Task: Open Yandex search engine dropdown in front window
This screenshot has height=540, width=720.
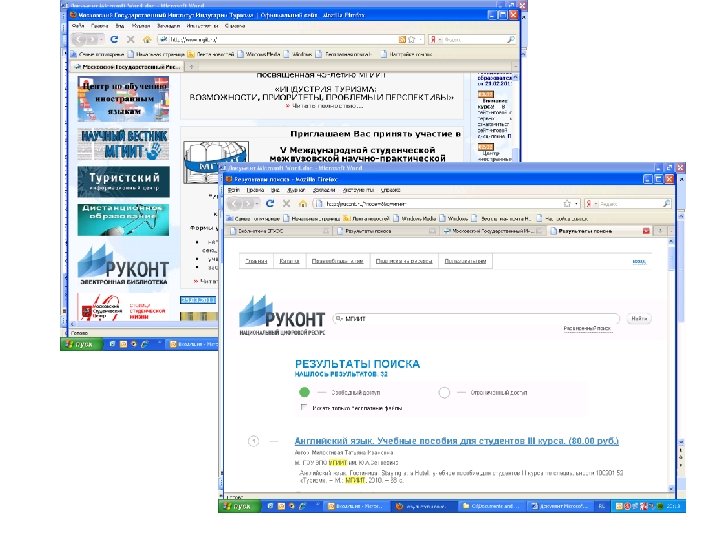Action: [x=596, y=203]
